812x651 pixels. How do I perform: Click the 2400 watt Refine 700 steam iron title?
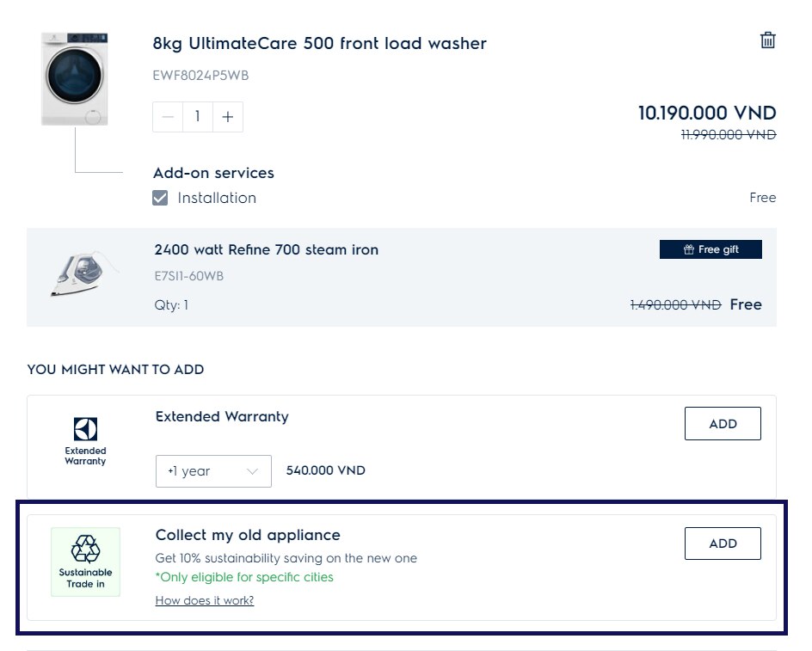point(266,249)
